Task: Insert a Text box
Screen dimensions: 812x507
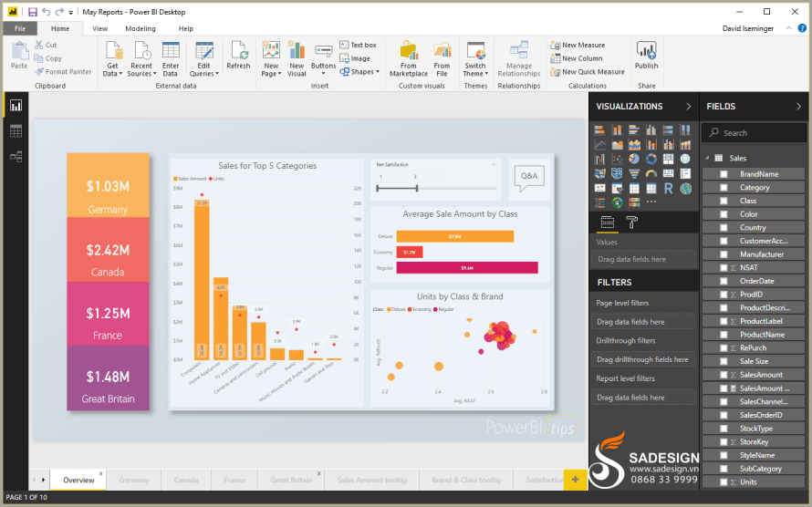Action: click(x=358, y=45)
